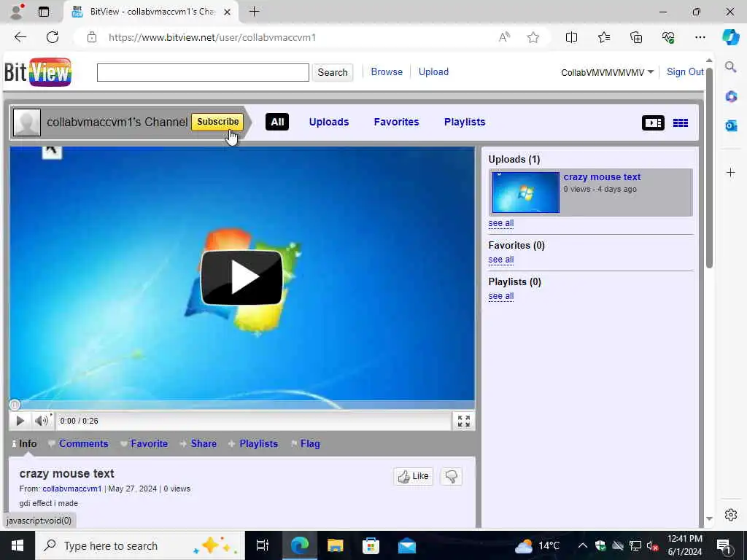
Task: Switch to player view layout icon
Action: click(653, 122)
